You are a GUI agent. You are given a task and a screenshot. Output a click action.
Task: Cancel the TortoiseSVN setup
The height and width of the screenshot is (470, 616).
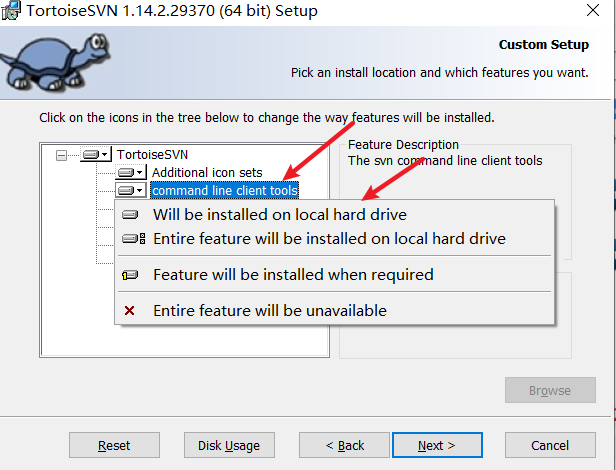coord(550,445)
